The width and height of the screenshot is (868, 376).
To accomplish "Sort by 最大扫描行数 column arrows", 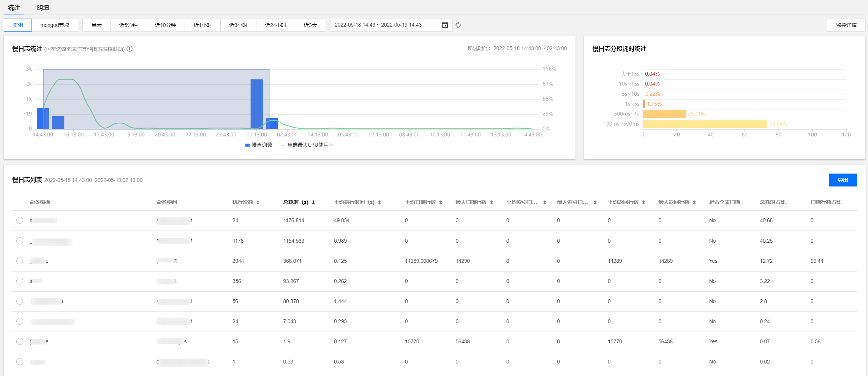I will point(492,202).
